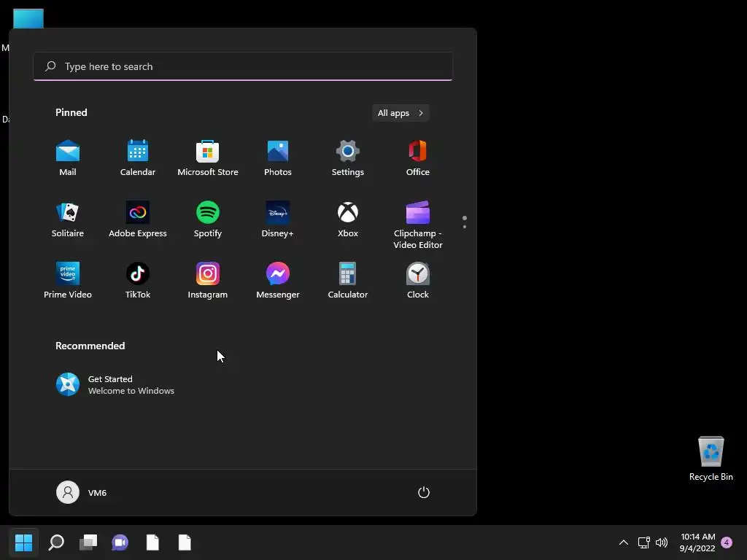Open the second blank document taskbar icon
Screen dimensions: 747x560
[185, 542]
